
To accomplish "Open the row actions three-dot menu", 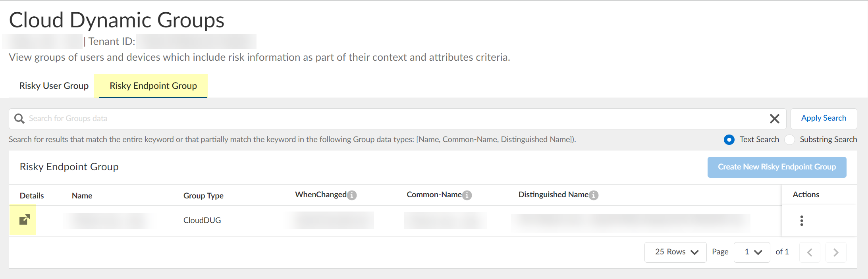I will (x=802, y=221).
